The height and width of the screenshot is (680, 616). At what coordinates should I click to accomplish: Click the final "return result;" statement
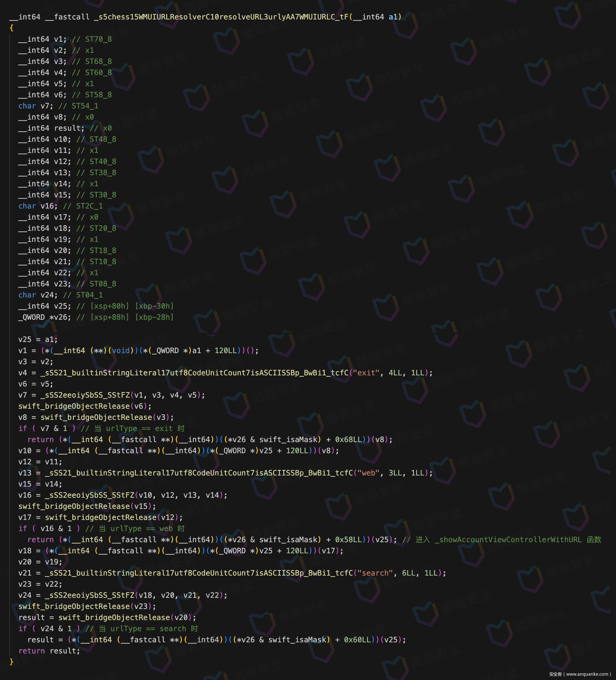click(x=49, y=651)
